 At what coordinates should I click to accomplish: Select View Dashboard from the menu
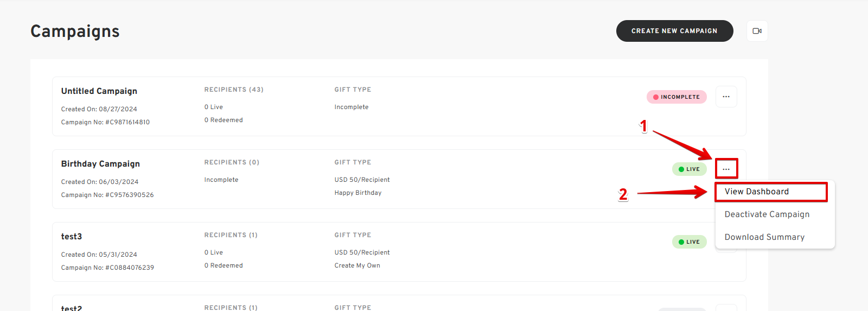coord(771,192)
